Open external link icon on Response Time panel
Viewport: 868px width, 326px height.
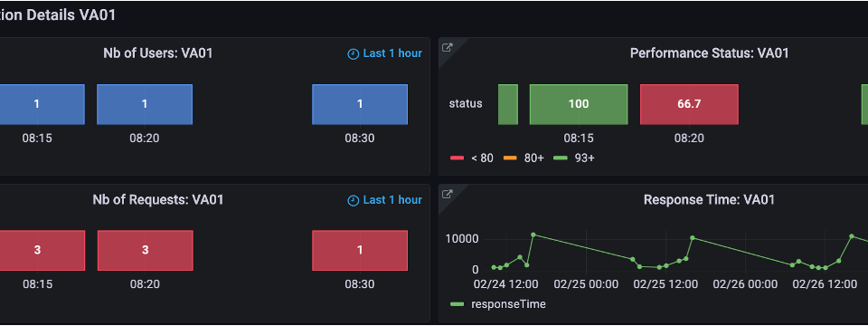click(447, 194)
